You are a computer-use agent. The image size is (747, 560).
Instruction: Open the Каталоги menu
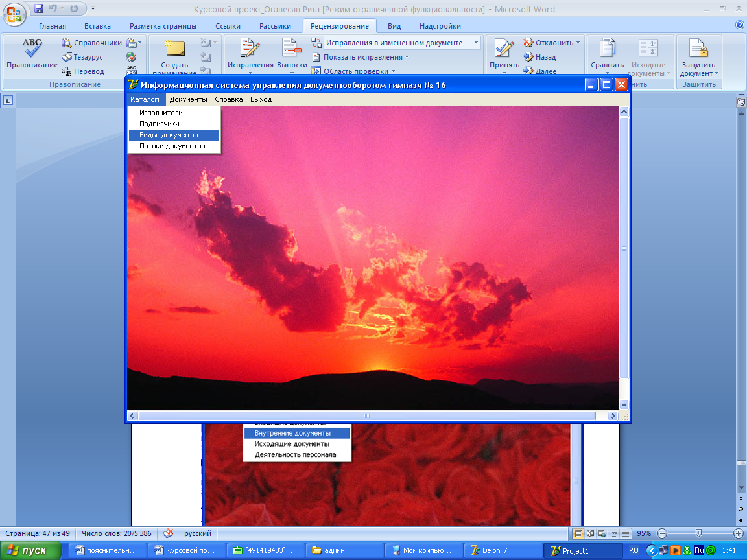click(146, 99)
